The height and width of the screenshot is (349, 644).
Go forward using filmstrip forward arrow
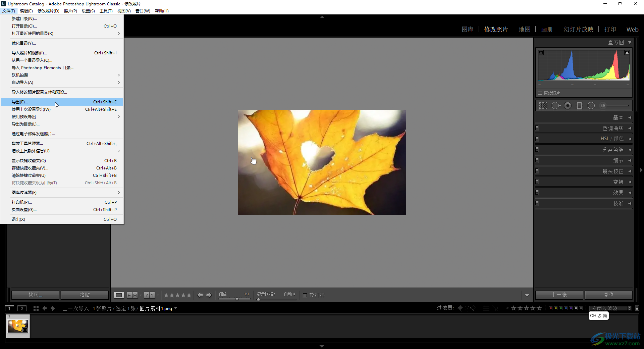53,308
